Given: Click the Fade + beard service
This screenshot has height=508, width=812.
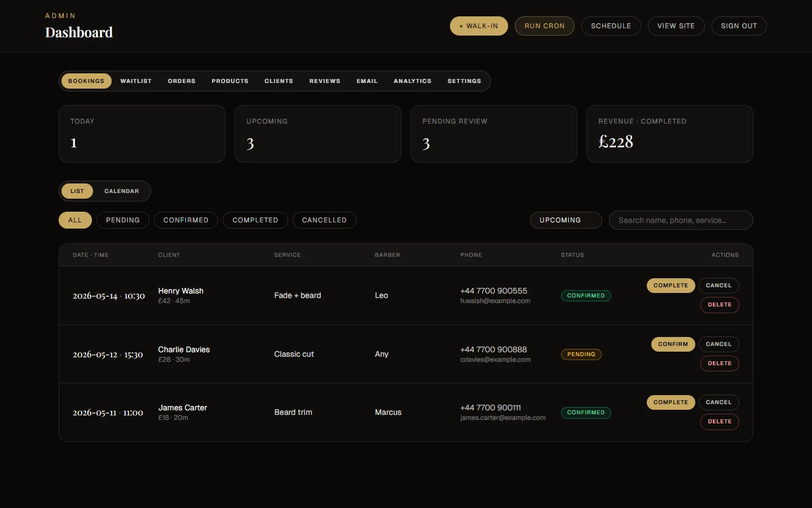Looking at the screenshot, I should (298, 295).
